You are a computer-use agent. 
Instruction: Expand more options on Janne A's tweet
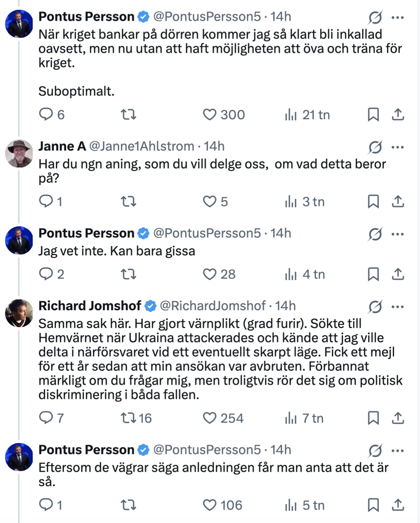pyautogui.click(x=398, y=147)
